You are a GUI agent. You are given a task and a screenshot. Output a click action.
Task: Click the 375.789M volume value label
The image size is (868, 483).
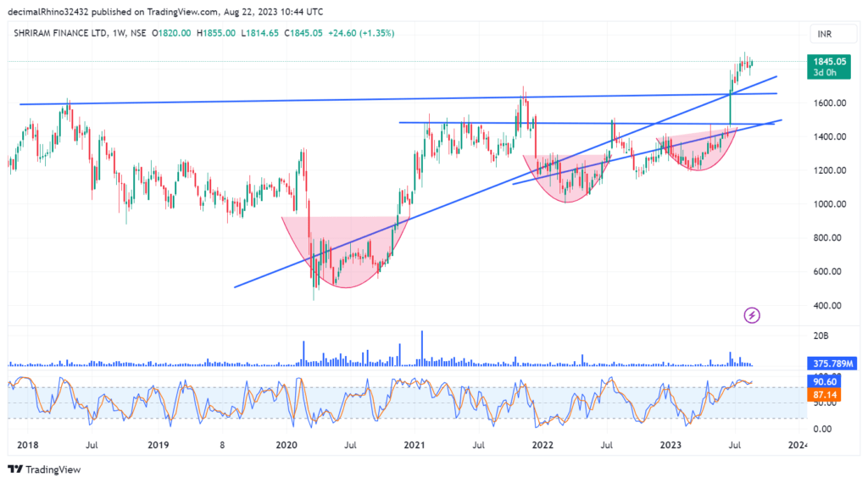point(832,364)
